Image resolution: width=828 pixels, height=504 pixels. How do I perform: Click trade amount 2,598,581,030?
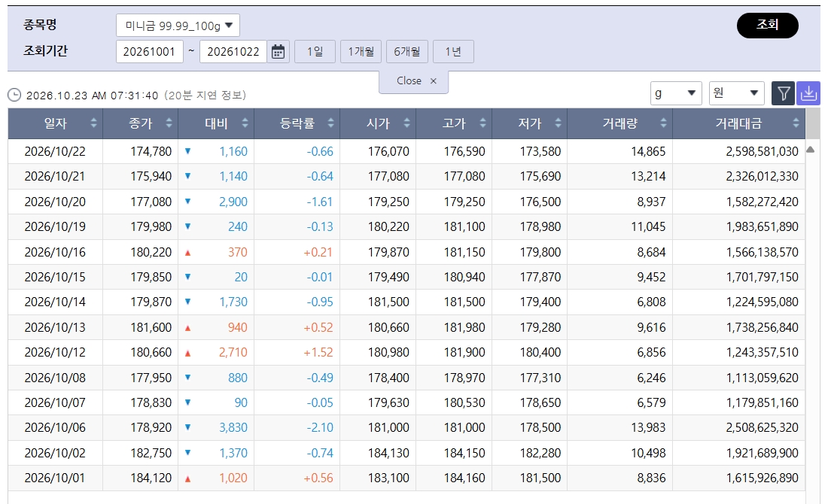coord(762,151)
